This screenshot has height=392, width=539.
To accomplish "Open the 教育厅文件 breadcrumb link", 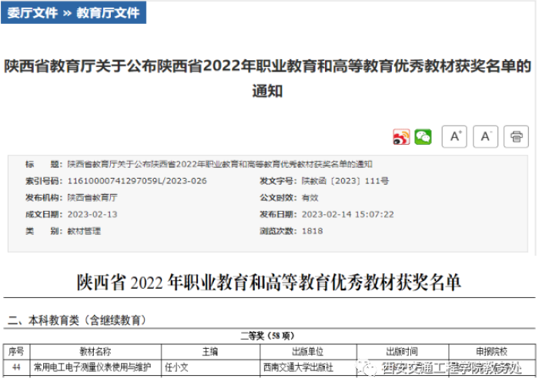I will 108,13.
